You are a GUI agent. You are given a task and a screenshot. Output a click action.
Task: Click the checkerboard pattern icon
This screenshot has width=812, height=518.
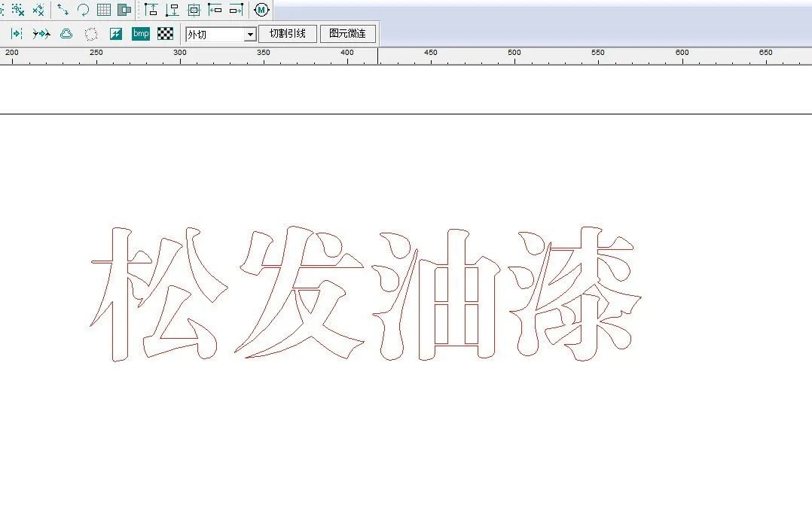pos(166,34)
